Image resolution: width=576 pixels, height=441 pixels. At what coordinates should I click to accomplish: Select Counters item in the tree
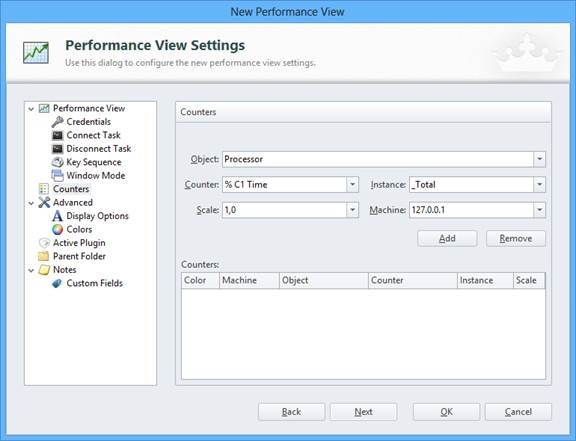(x=71, y=189)
